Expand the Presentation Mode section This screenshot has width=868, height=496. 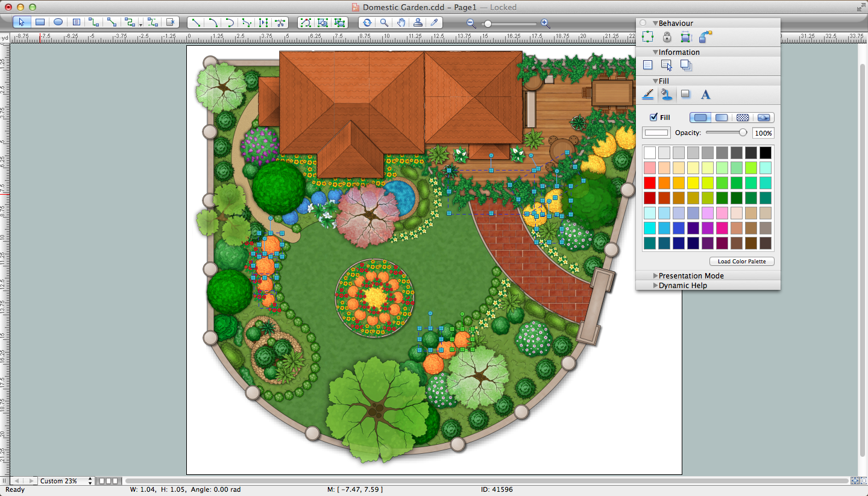coord(655,276)
